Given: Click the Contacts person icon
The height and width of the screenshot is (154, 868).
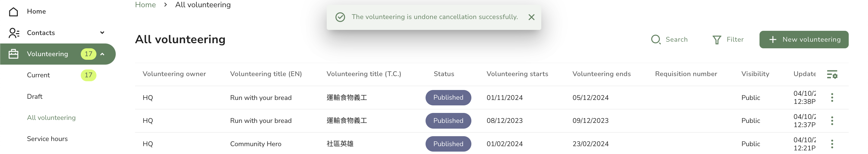Looking at the screenshot, I should (x=14, y=33).
